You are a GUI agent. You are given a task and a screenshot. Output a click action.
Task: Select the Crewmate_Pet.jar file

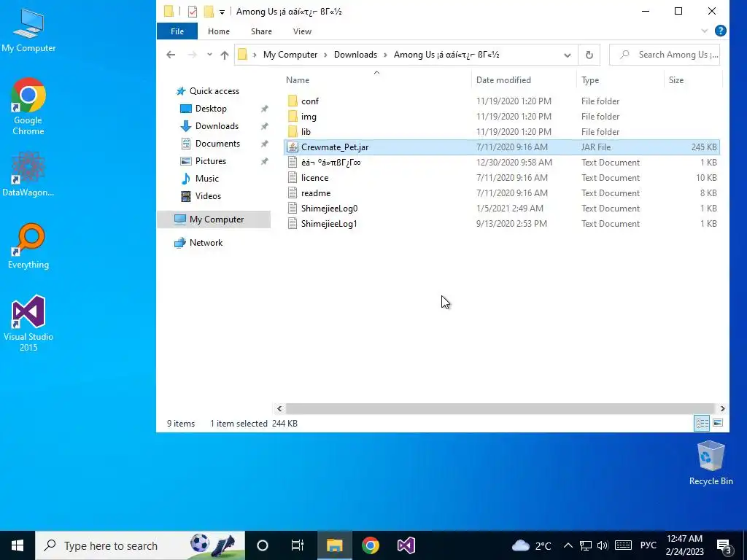(501, 147)
